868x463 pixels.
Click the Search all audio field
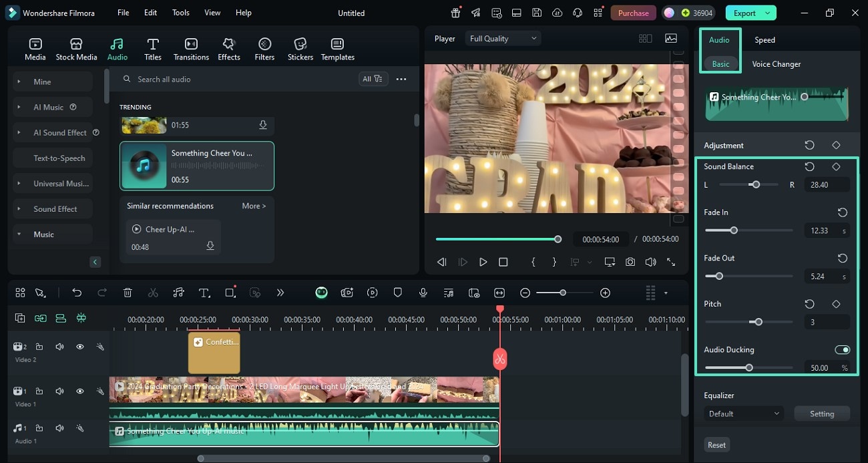(236, 79)
